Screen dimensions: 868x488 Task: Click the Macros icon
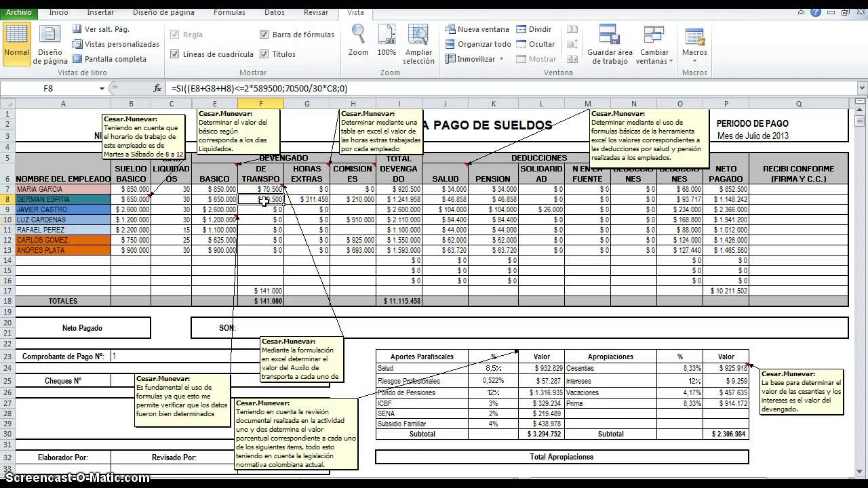pyautogui.click(x=694, y=37)
